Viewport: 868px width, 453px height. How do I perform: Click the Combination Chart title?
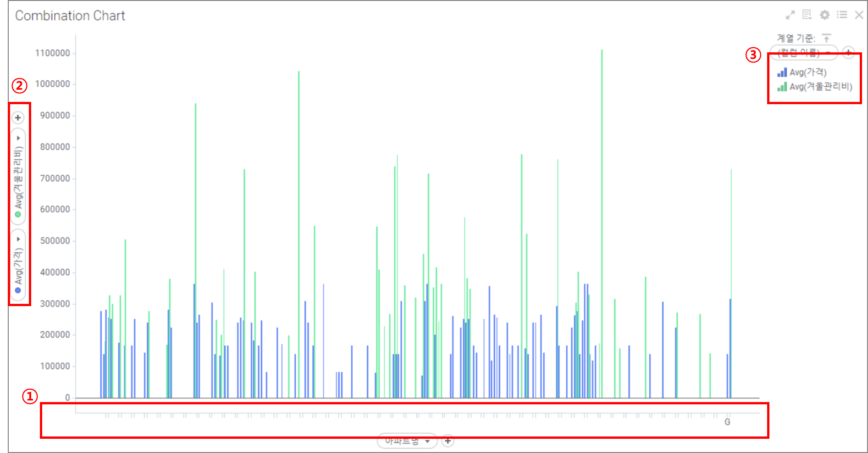coord(70,16)
